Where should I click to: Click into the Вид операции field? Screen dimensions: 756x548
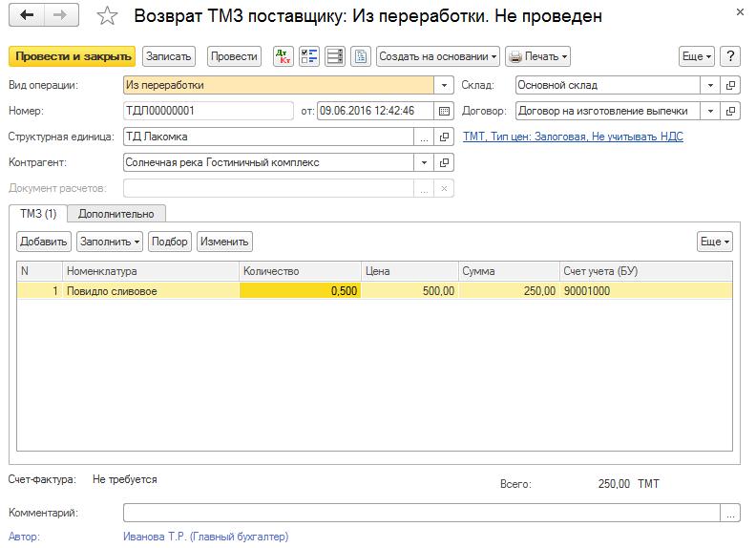[278, 85]
